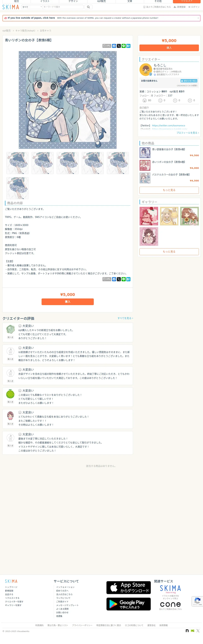Open opt販売 tab in top navigation

(101, 1)
